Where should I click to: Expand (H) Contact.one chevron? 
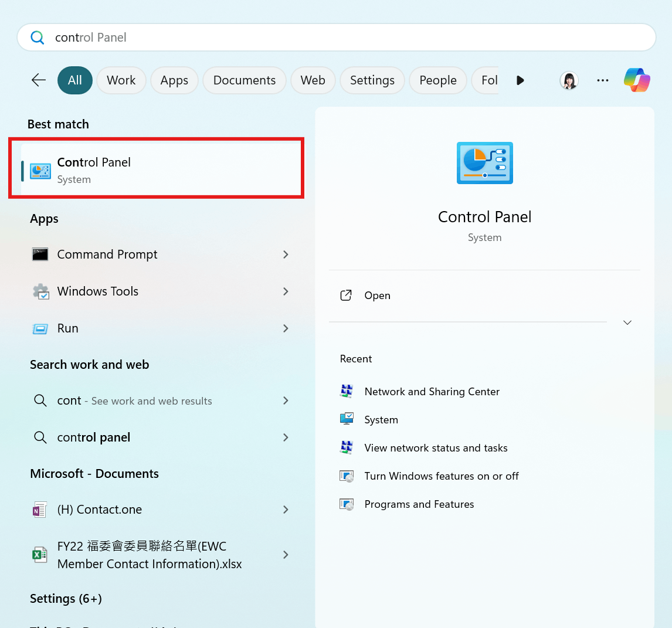(286, 510)
